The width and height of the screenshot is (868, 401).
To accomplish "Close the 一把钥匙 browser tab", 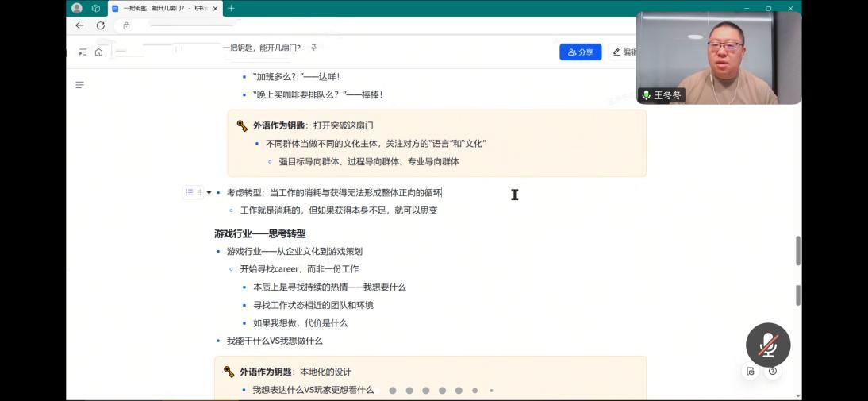I will pyautogui.click(x=215, y=8).
